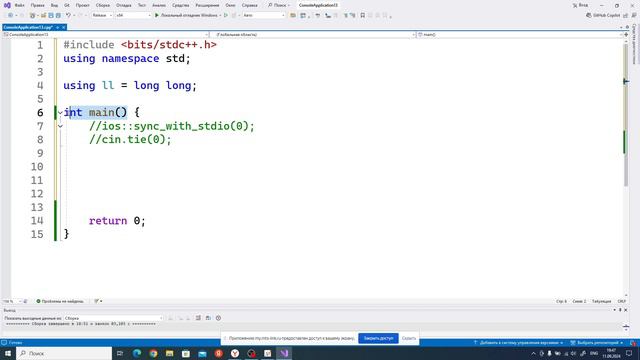Open the Git menu

click(67, 5)
